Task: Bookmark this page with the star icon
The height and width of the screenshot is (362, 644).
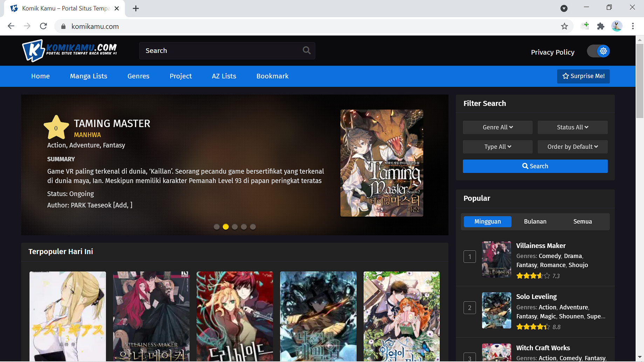Action: coord(564,26)
